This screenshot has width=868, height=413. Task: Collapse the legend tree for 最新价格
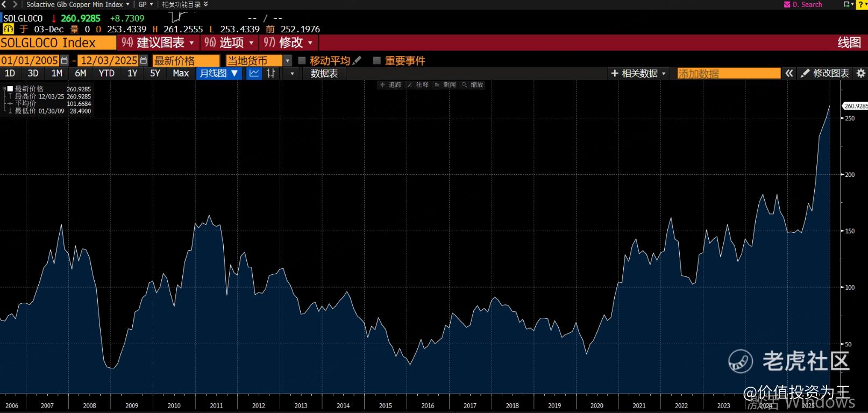(x=4, y=89)
